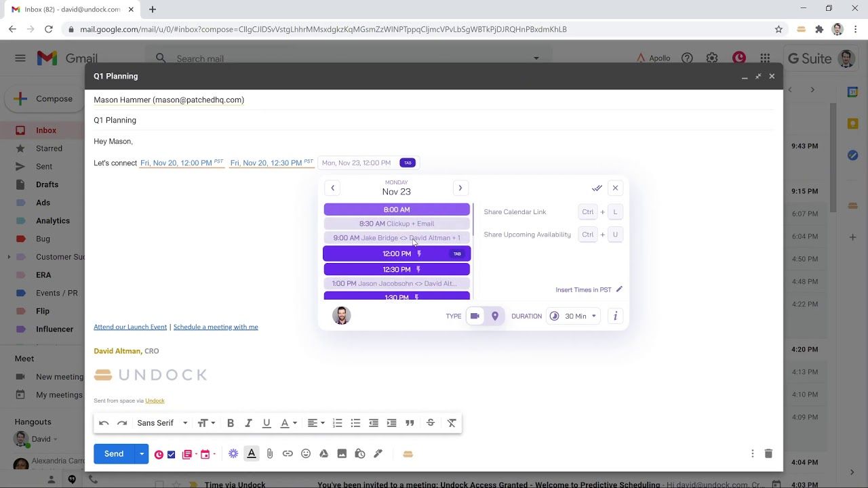Toggle the blue checkbox beside Send

[x=171, y=455]
